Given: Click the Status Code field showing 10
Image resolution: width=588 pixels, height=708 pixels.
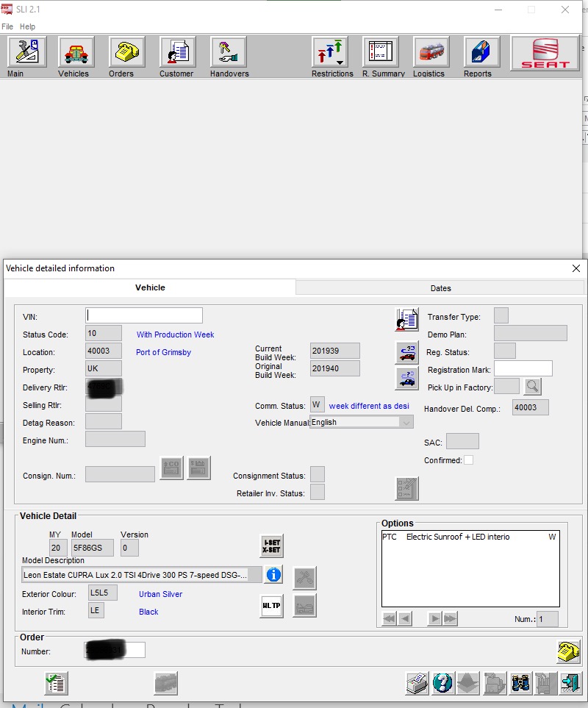Looking at the screenshot, I should coord(104,333).
